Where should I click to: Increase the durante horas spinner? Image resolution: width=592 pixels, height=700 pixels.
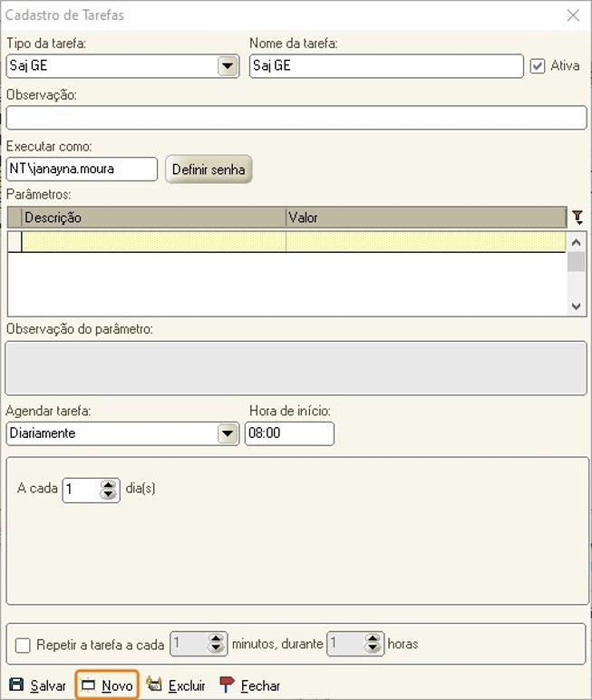pyautogui.click(x=373, y=639)
